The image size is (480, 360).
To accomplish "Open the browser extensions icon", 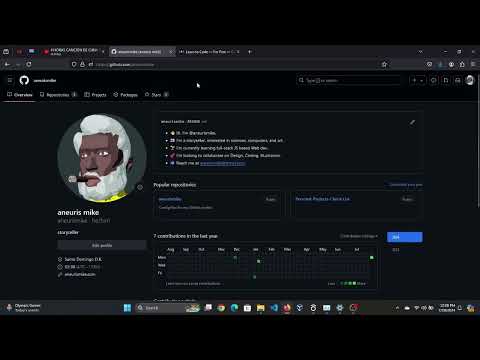I will [x=462, y=64].
